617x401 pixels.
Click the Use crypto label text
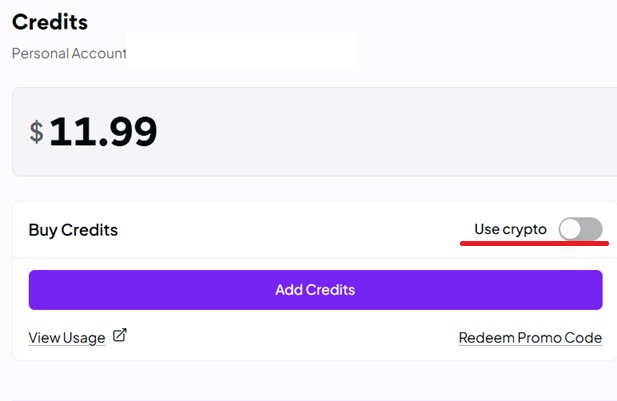tap(510, 229)
